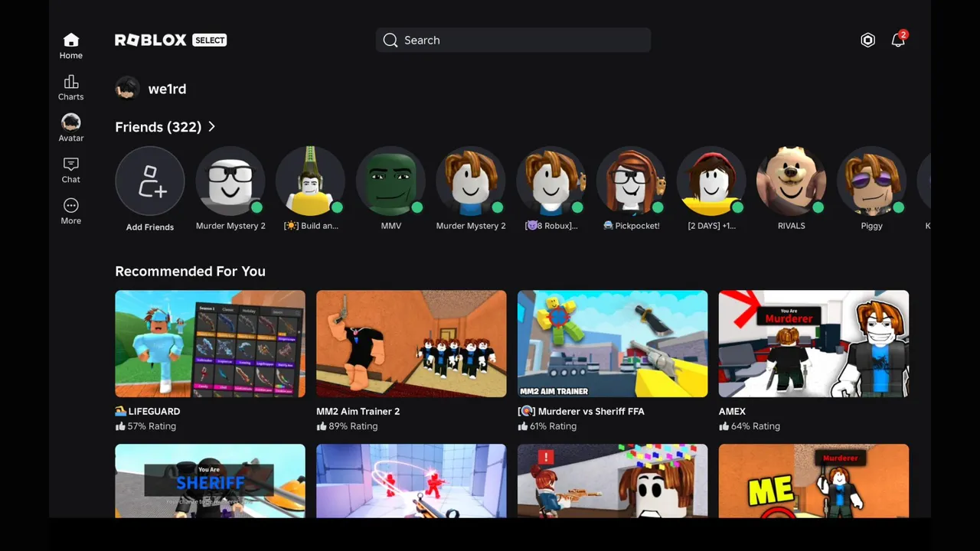Open the Home sidebar icon
The height and width of the screenshot is (551, 980).
click(70, 40)
